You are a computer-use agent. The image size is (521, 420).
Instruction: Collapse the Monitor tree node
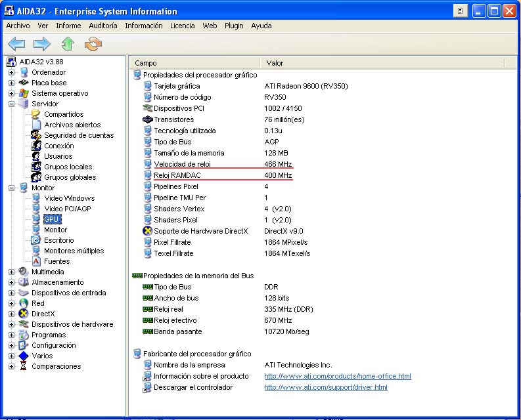click(11, 188)
